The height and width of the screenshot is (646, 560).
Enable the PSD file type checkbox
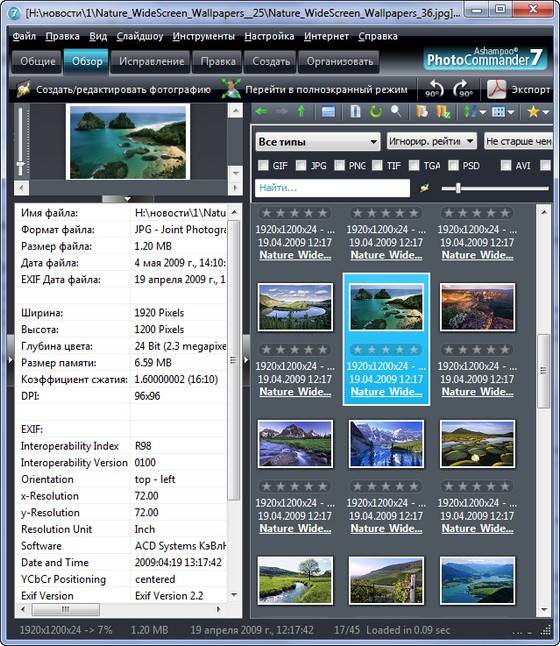(x=453, y=165)
